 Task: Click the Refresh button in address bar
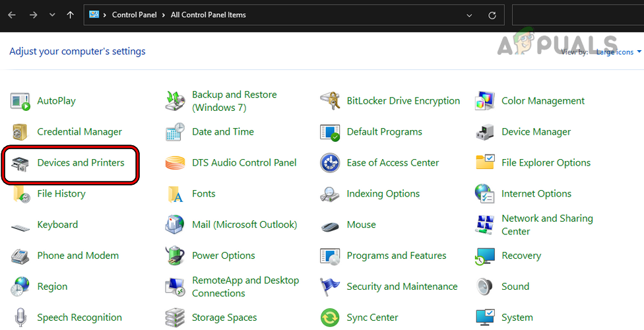pos(492,15)
